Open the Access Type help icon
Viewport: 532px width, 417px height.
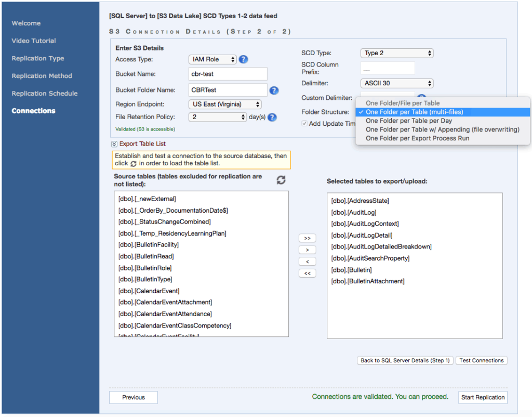[x=243, y=59]
